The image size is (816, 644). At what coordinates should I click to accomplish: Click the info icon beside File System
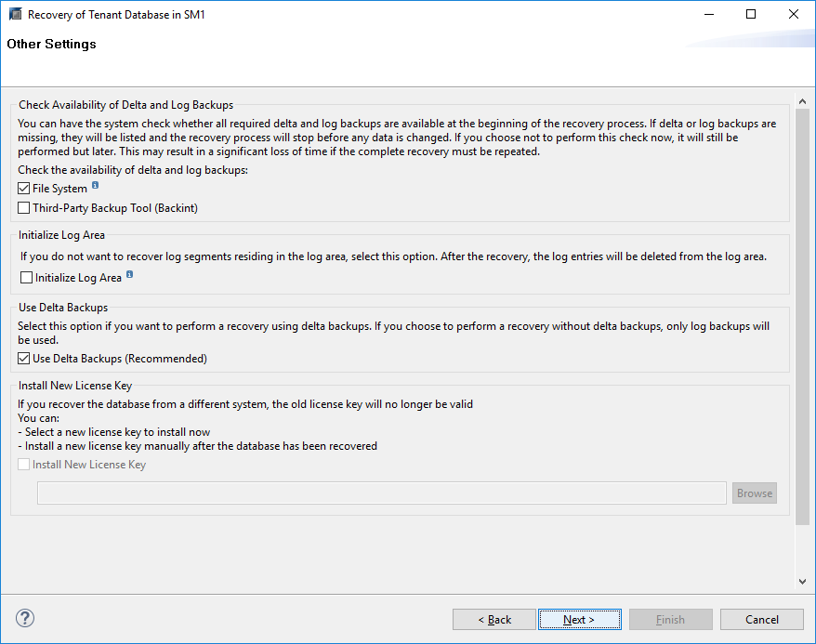point(96,186)
